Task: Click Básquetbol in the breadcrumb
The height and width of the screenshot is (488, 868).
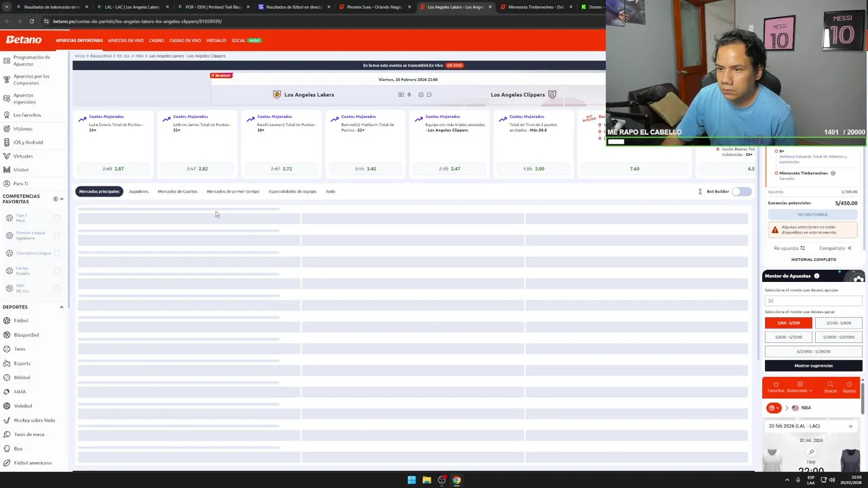Action: click(101, 56)
